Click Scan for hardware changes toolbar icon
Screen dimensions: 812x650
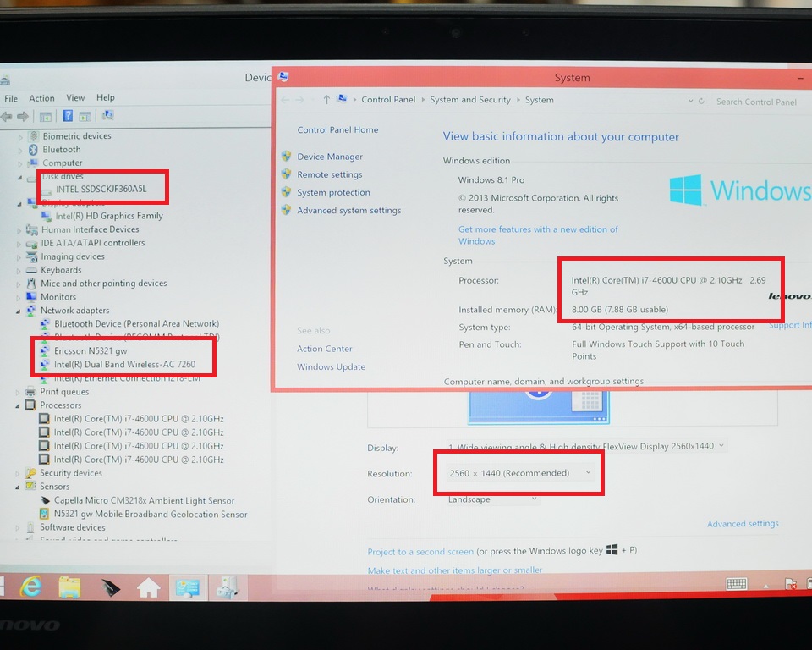(x=107, y=115)
